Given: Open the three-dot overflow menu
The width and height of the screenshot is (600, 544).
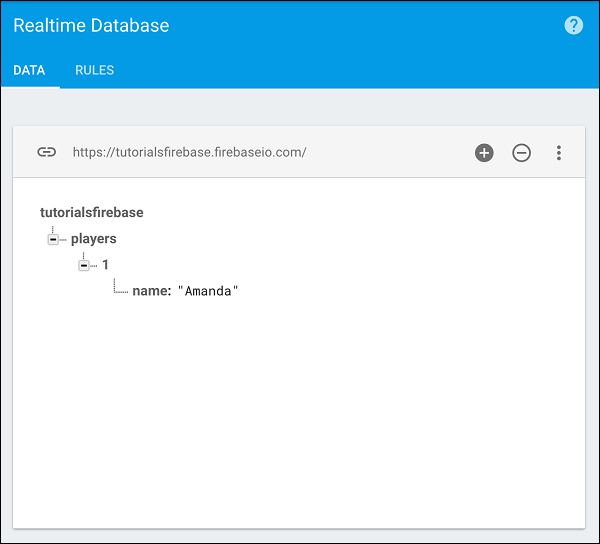Looking at the screenshot, I should (559, 153).
